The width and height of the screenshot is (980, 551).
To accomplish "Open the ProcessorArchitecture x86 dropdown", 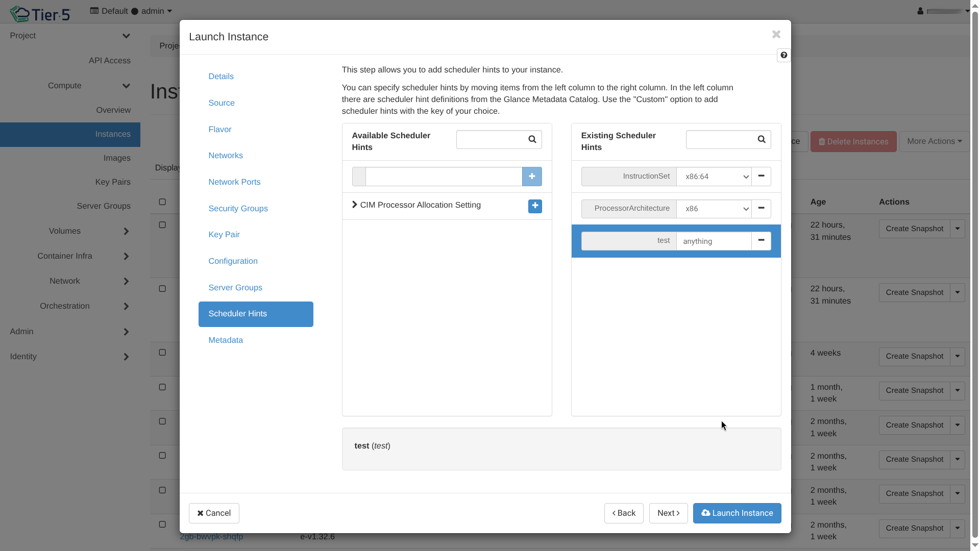I will 714,209.
